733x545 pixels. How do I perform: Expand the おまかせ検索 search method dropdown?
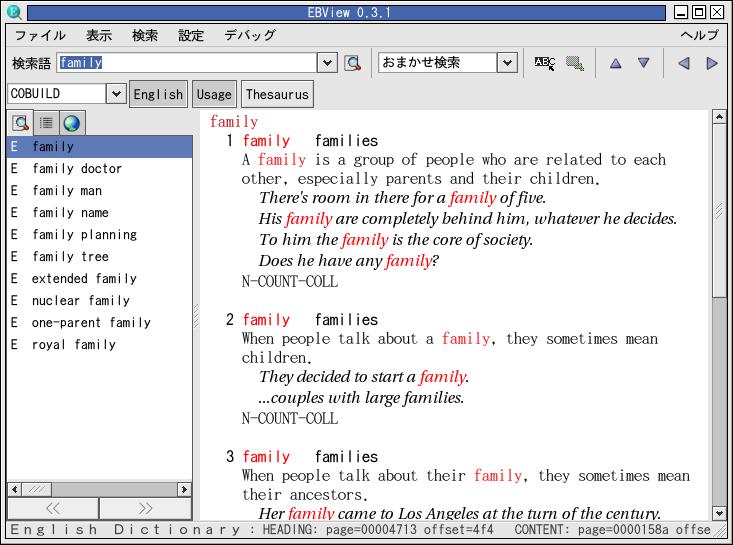(x=507, y=63)
